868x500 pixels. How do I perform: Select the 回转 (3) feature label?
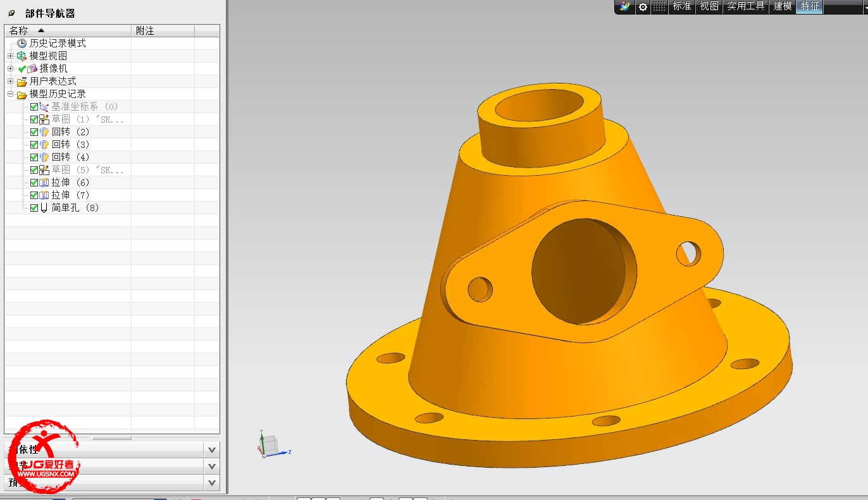pos(71,145)
